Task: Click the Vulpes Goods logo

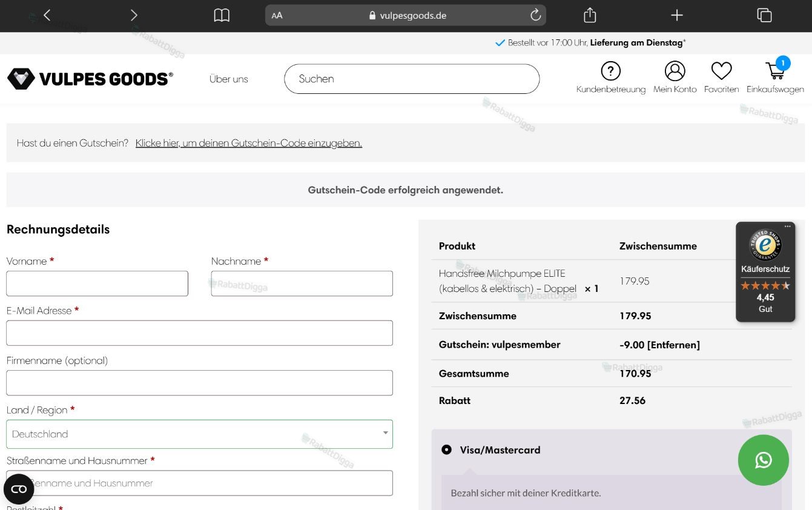Action: 90,79
